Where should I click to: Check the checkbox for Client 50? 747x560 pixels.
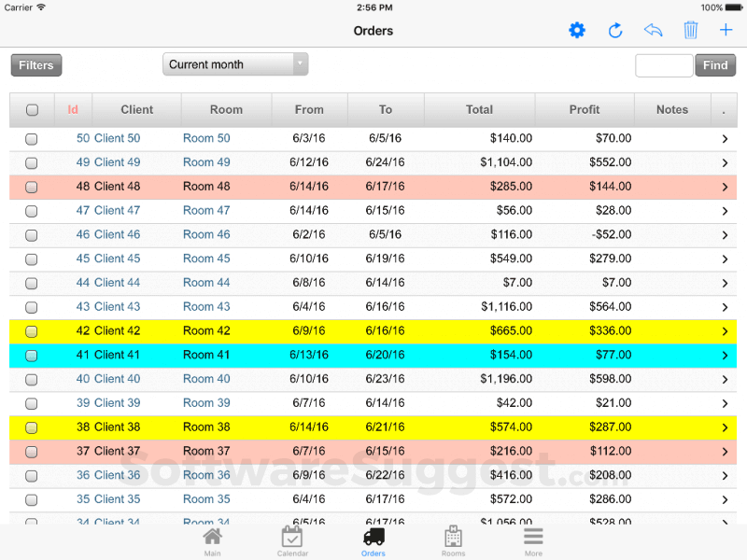pyautogui.click(x=31, y=138)
